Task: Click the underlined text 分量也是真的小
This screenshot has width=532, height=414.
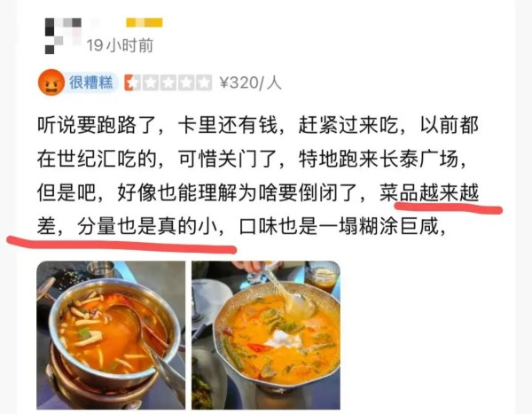Action: coord(147,226)
